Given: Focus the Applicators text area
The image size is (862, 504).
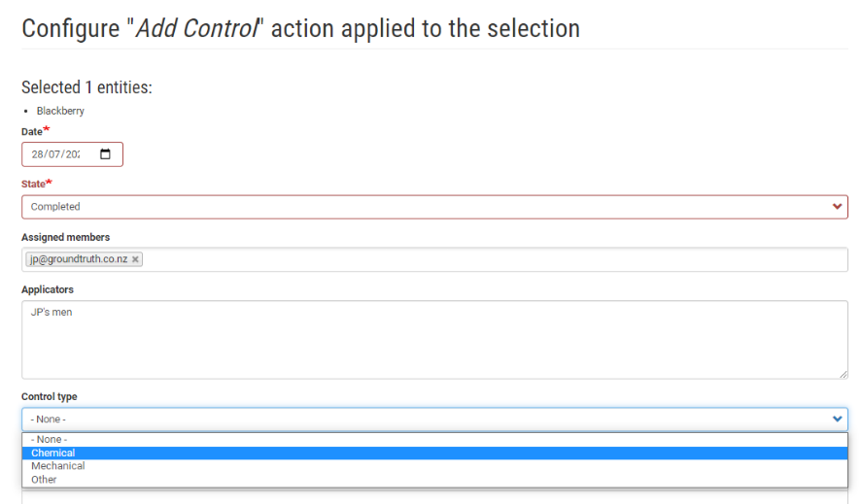Looking at the screenshot, I should [434, 340].
